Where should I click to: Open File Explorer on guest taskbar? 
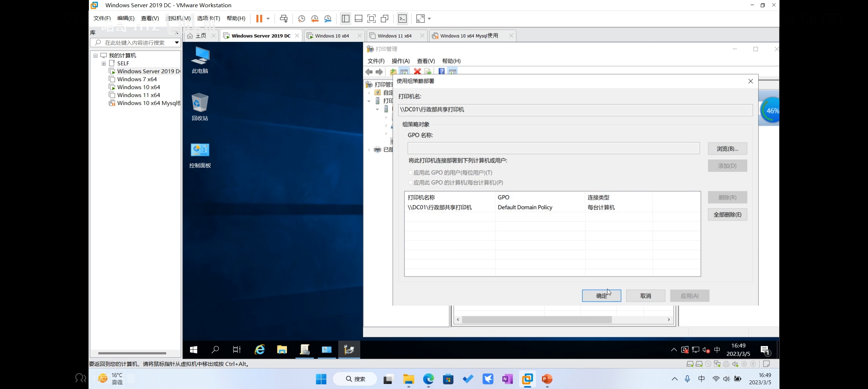point(282,349)
